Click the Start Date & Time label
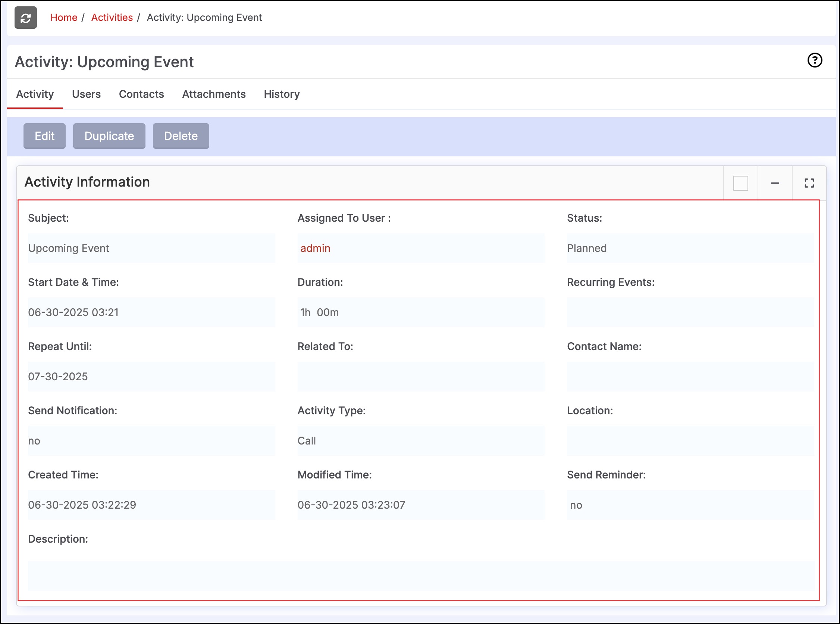 pyautogui.click(x=73, y=282)
